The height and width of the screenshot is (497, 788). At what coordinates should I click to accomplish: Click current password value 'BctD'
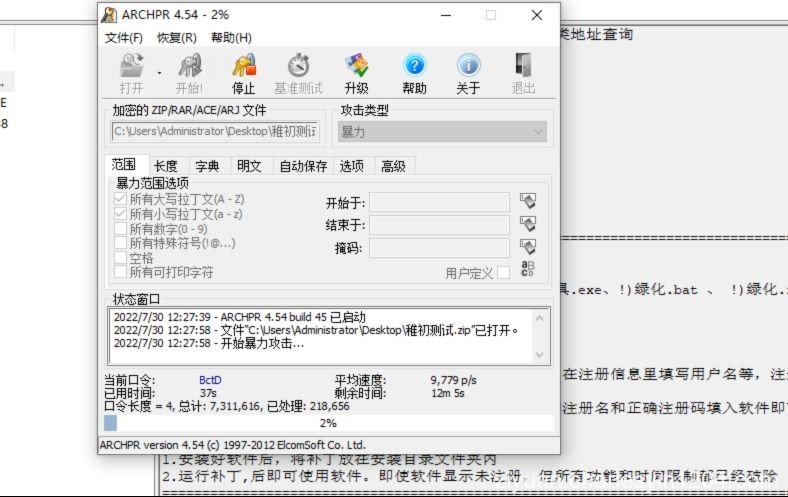[210, 380]
